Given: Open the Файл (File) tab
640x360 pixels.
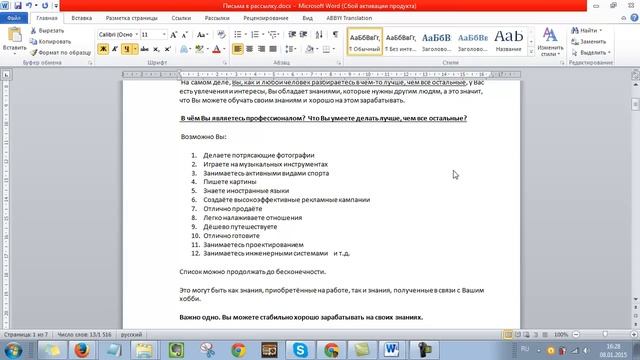Looking at the screenshot, I should click(14, 18).
